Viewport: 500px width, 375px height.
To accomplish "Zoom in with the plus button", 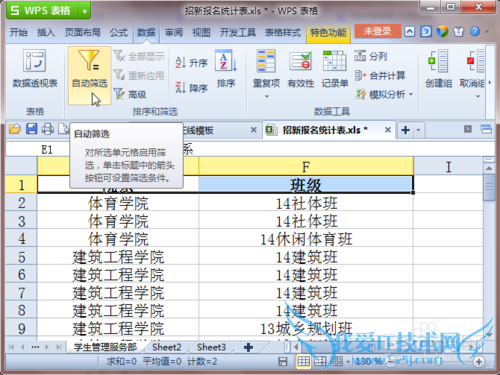I will click(479, 361).
